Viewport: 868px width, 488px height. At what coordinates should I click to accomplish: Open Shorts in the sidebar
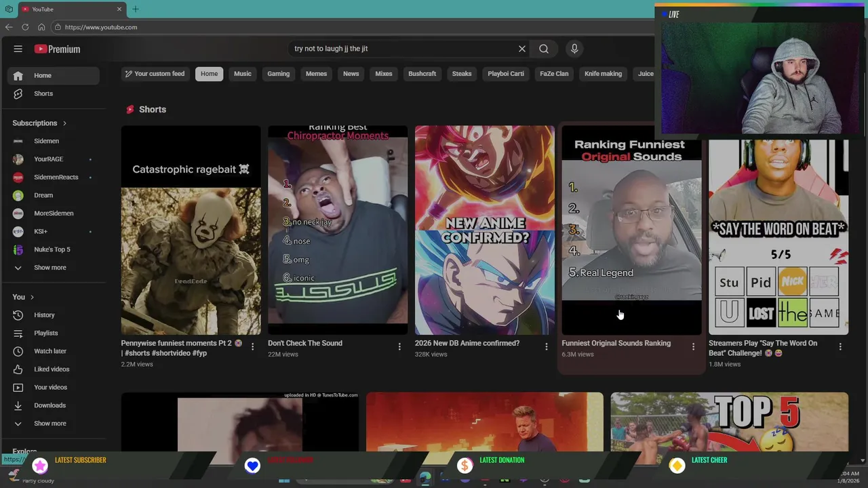pos(53,94)
